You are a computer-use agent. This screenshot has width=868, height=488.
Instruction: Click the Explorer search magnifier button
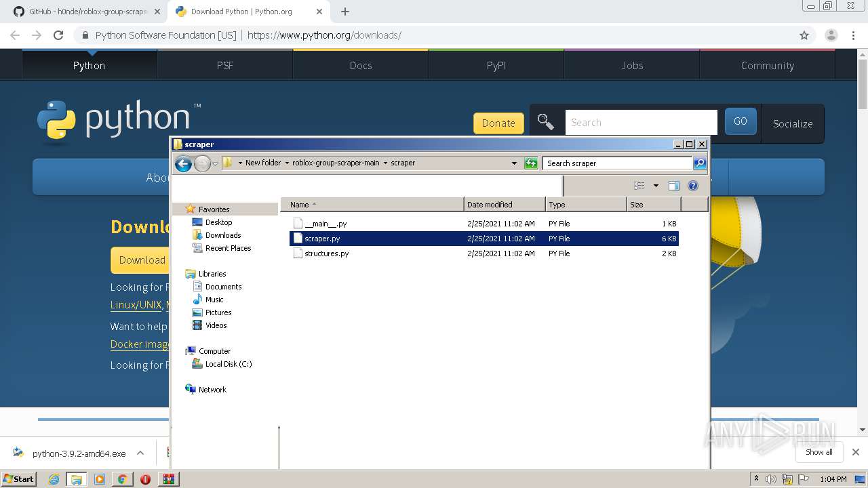(x=700, y=163)
